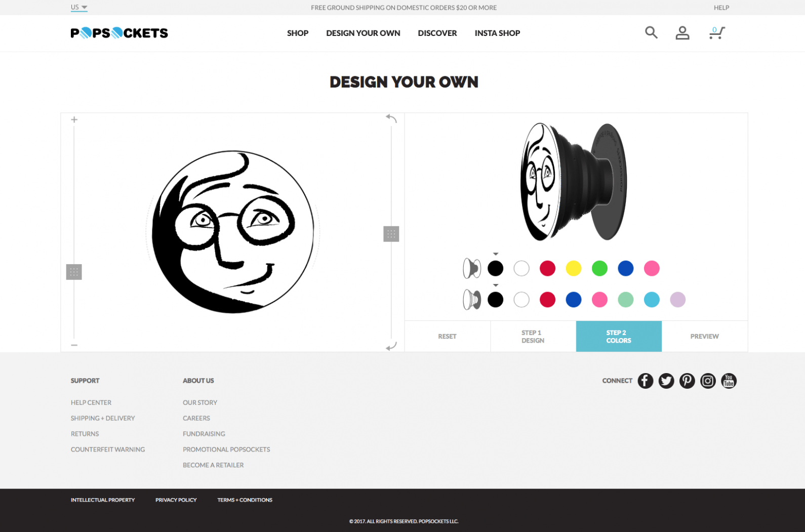Click the zoom out minus icon
This screenshot has height=532, width=805.
pyautogui.click(x=74, y=345)
